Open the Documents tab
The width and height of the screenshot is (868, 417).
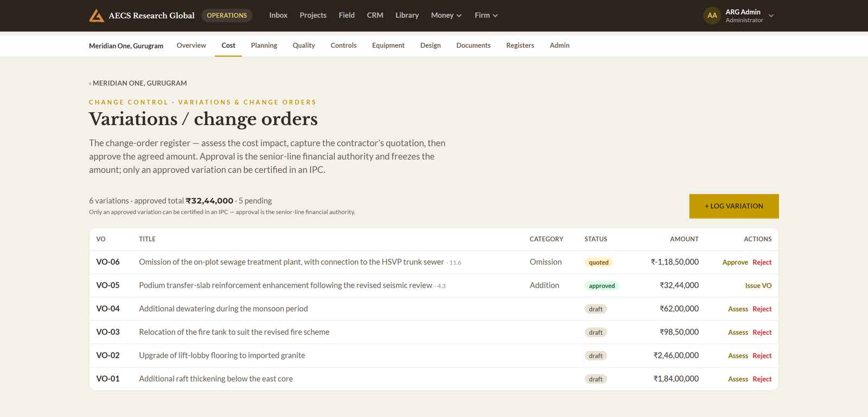(474, 46)
